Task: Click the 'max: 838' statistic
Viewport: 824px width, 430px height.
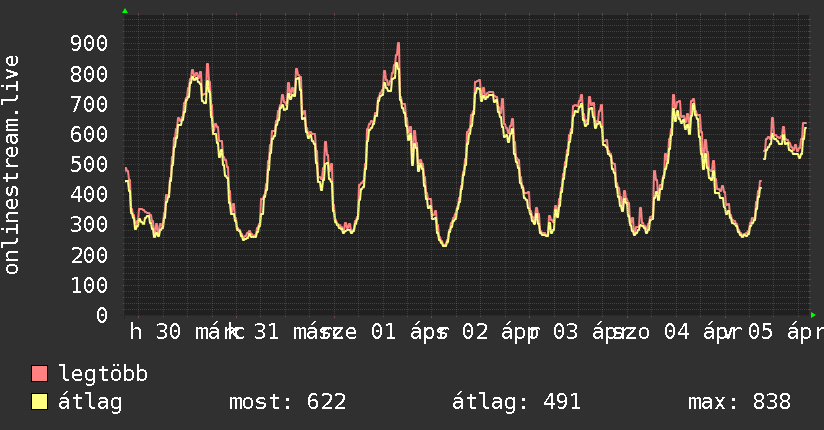Action: pos(739,402)
